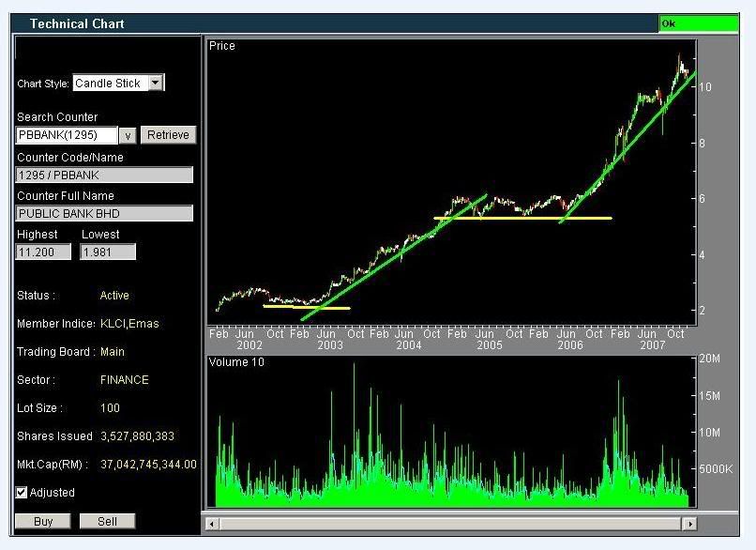
Task: Toggle the Adjusted checkbox
Action: pyautogui.click(x=22, y=493)
